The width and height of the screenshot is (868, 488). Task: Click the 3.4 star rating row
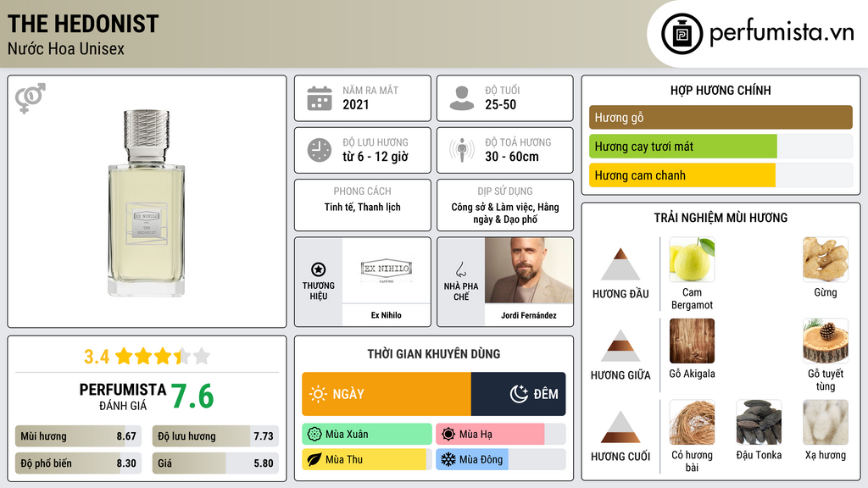[x=147, y=357]
